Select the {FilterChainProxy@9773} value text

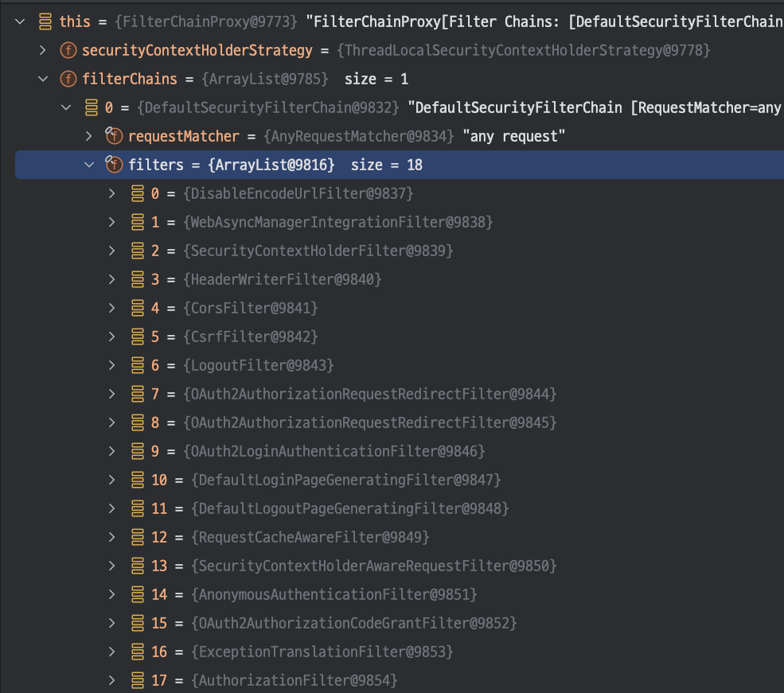click(206, 21)
